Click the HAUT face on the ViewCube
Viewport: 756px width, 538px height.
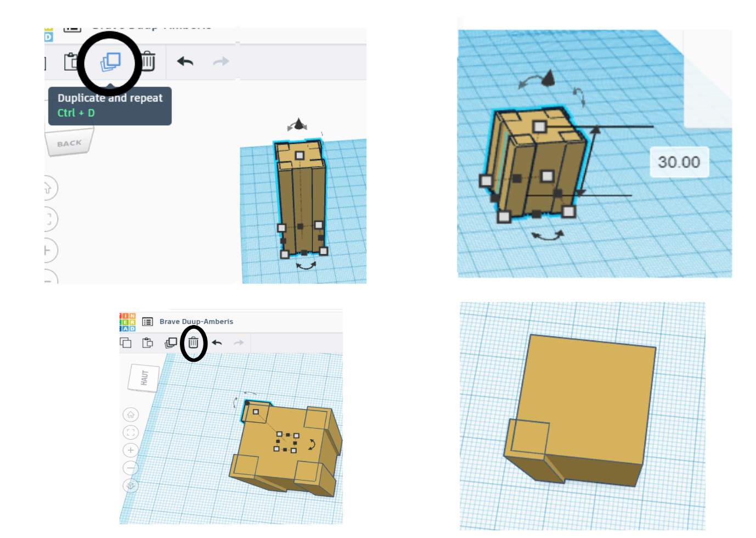pos(145,377)
